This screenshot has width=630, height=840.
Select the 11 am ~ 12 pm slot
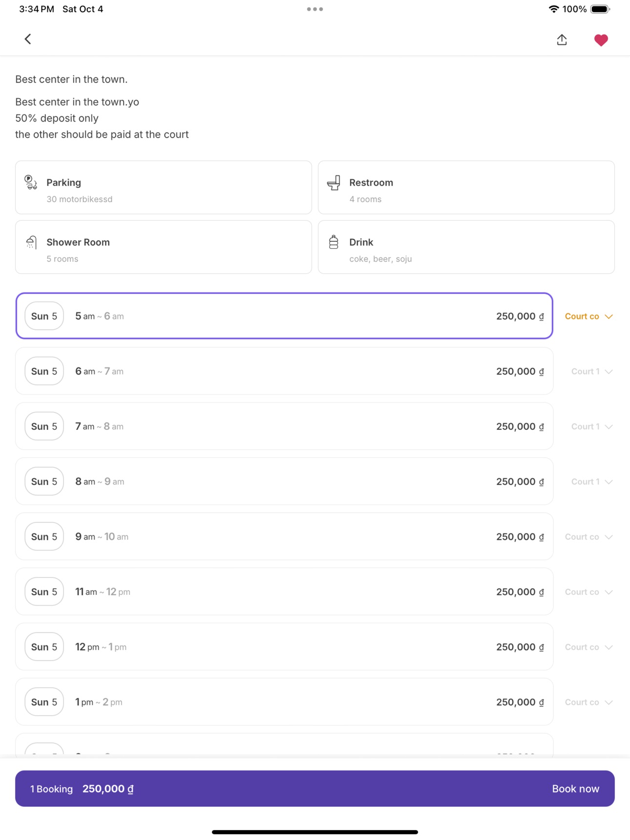click(x=284, y=592)
